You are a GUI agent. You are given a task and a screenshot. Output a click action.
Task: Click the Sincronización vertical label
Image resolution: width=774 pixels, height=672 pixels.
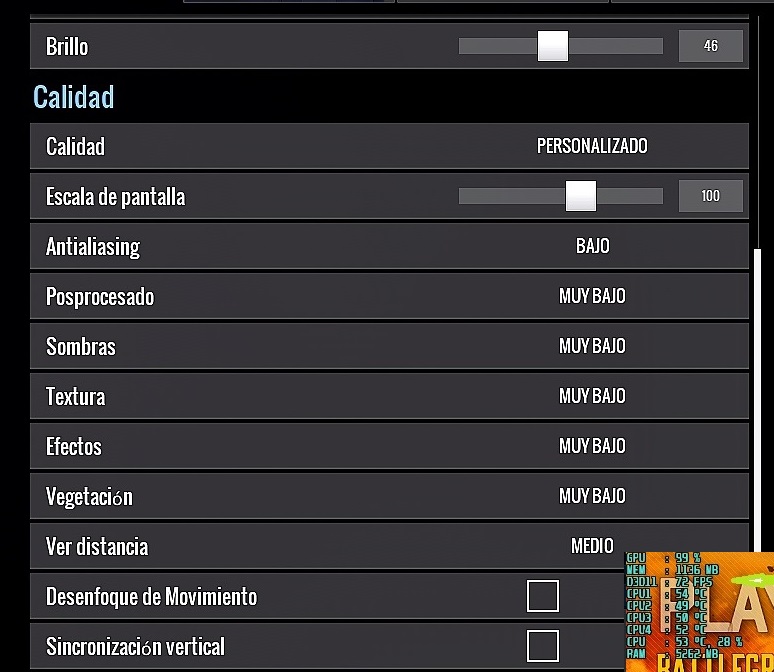pos(135,646)
